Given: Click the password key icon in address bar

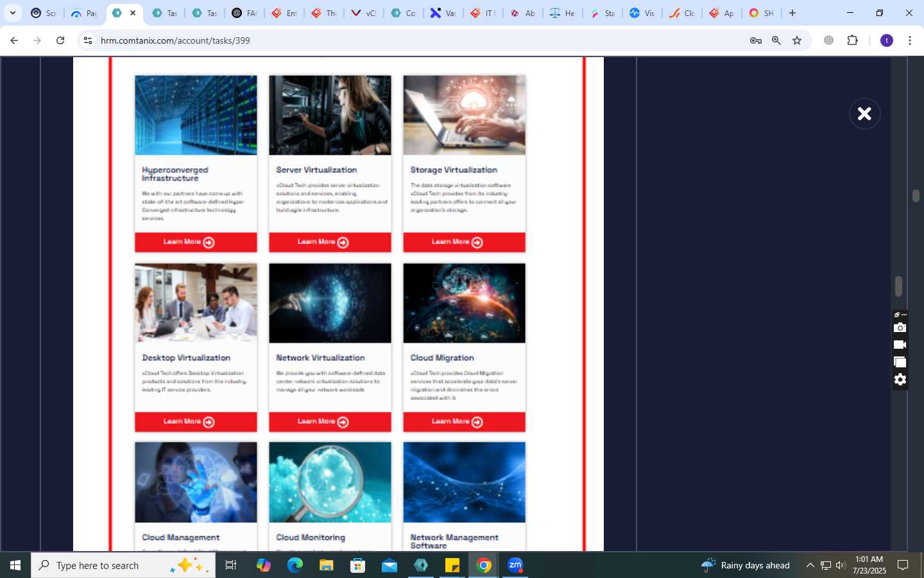Looking at the screenshot, I should click(x=756, y=40).
